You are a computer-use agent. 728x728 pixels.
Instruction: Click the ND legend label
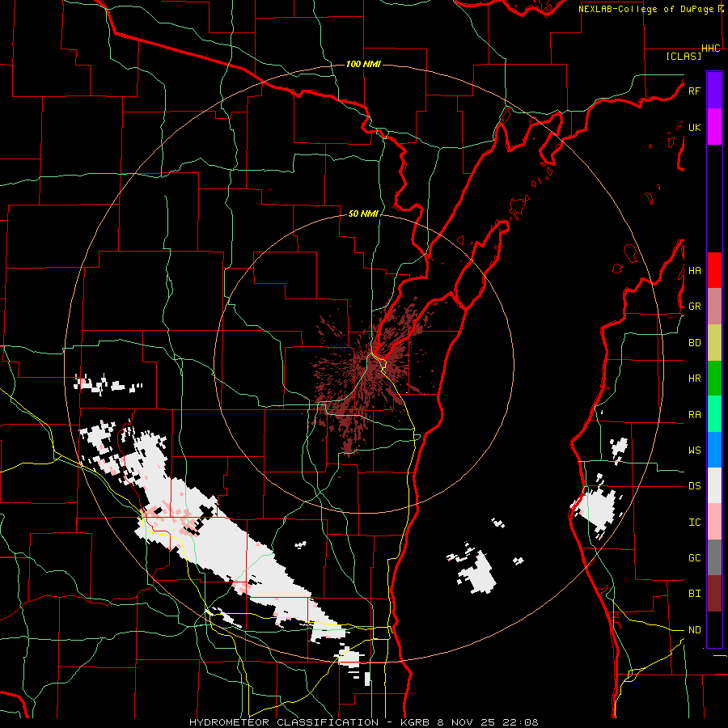click(x=694, y=630)
